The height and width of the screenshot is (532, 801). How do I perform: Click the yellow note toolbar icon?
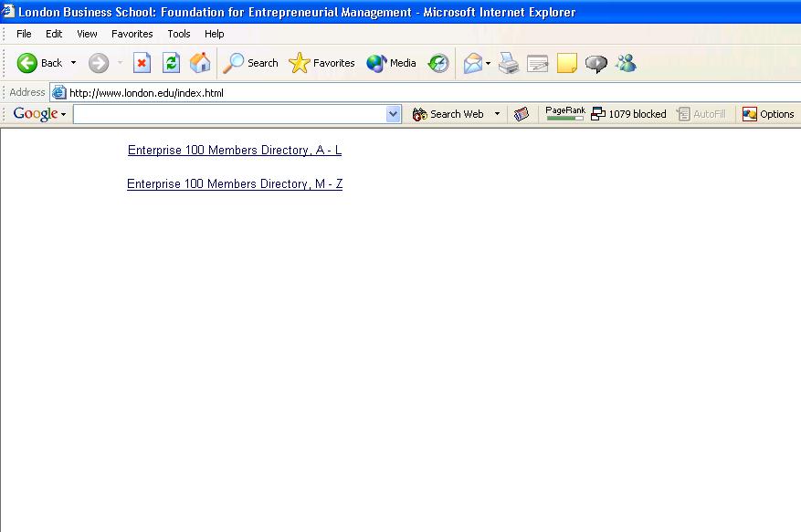click(566, 63)
